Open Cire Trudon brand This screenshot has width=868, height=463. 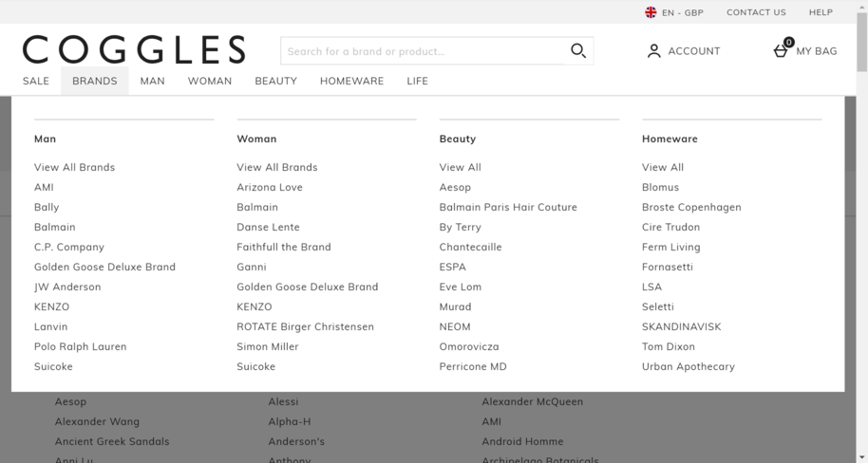coord(670,227)
